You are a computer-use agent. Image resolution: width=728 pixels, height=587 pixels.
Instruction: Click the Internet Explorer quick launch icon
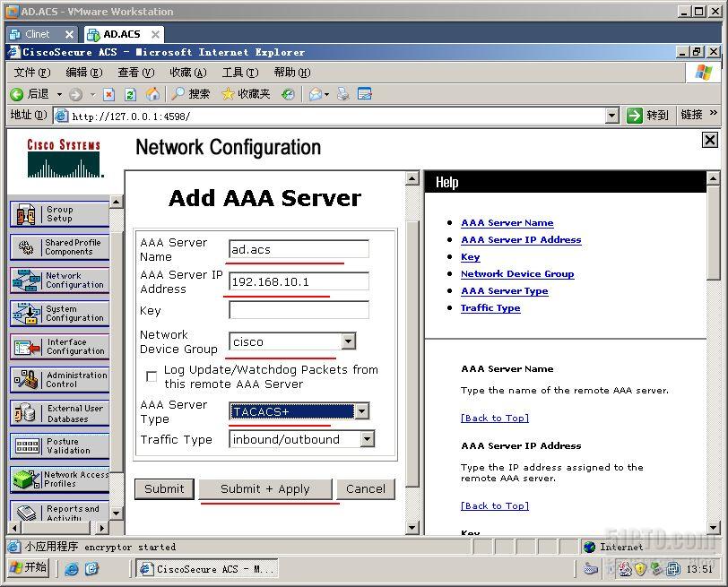tap(72, 569)
